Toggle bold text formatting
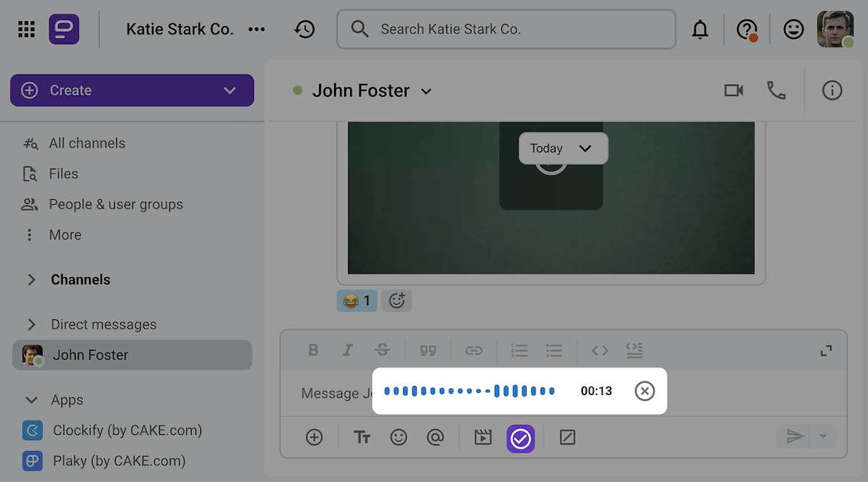The height and width of the screenshot is (482, 868). 313,350
